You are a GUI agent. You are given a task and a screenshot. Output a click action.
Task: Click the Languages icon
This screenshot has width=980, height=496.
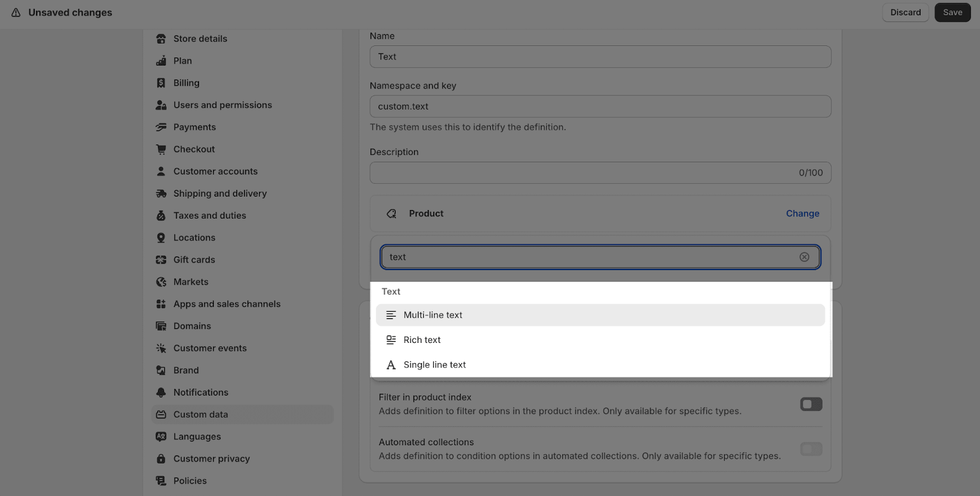point(161,437)
